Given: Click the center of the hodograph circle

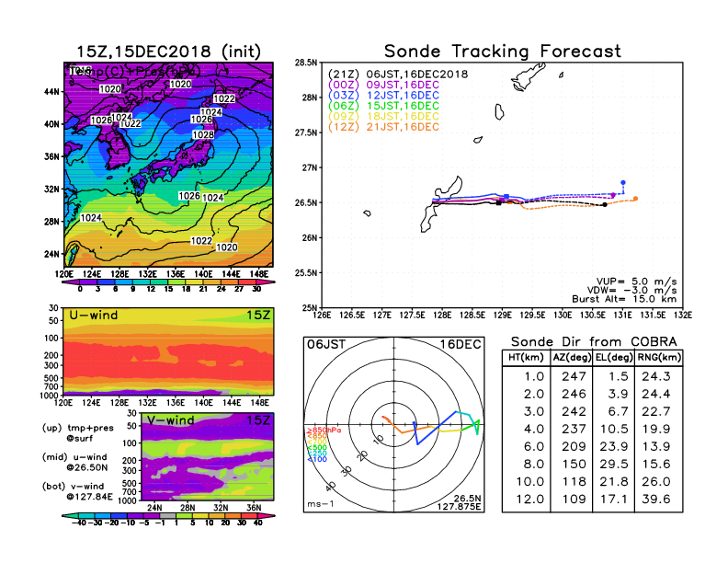Looking at the screenshot, I should pyautogui.click(x=395, y=423).
